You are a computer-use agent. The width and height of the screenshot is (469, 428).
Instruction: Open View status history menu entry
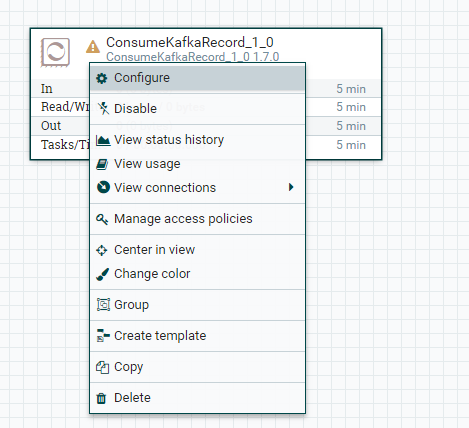[x=197, y=140]
